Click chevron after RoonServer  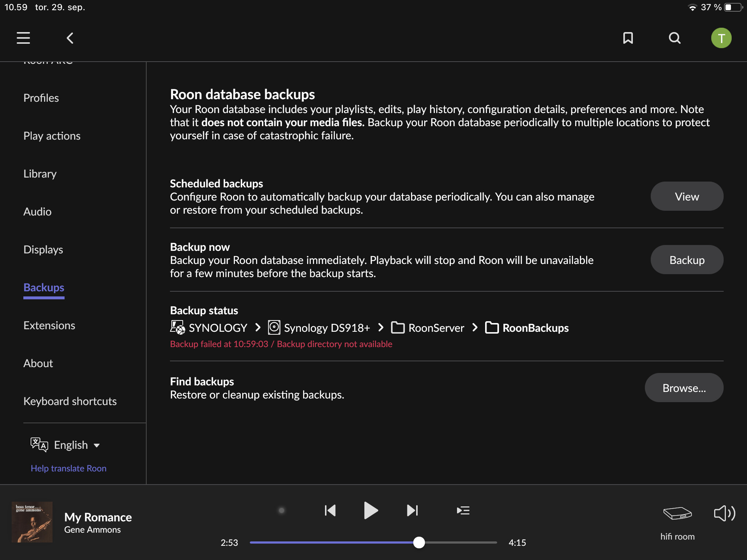tap(475, 327)
